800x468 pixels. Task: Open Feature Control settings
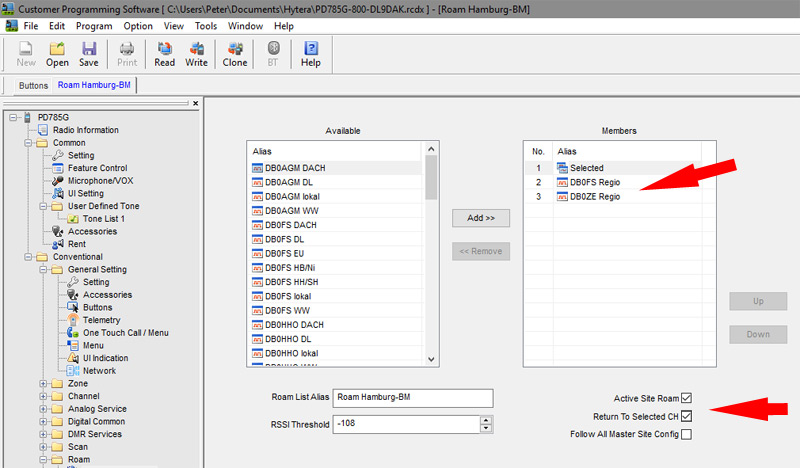[97, 168]
